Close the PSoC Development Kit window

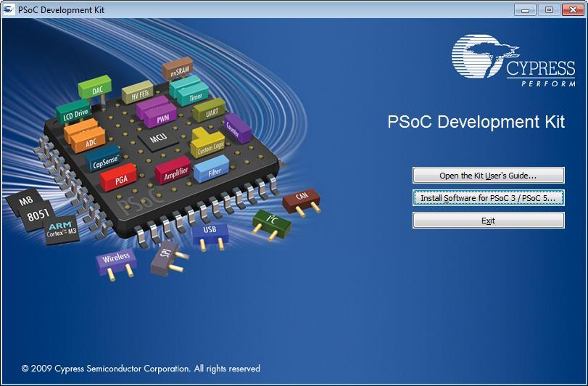pos(573,9)
